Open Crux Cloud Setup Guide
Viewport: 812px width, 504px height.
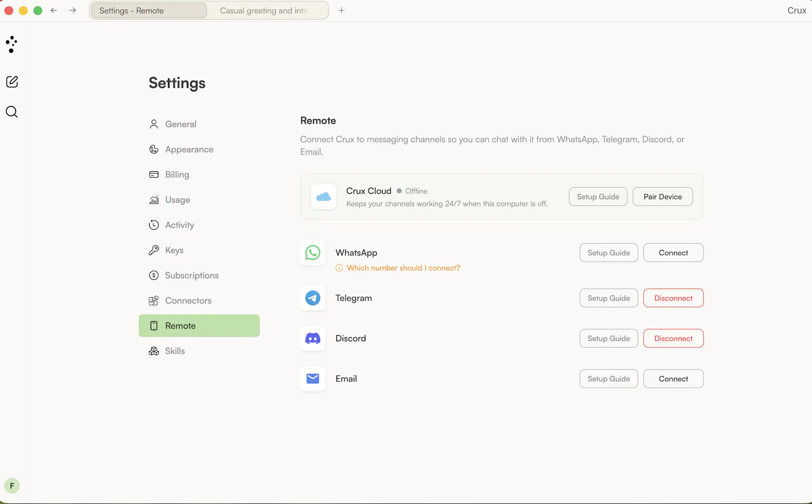coord(598,197)
